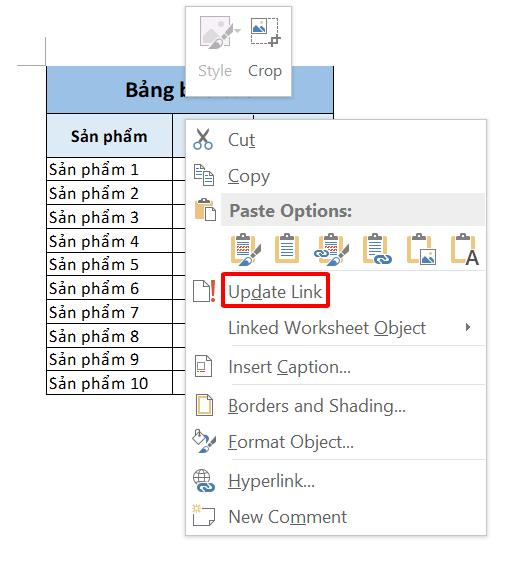The width and height of the screenshot is (519, 571).
Task: Paste with Link & Use Destination Styles
Action: point(377,249)
